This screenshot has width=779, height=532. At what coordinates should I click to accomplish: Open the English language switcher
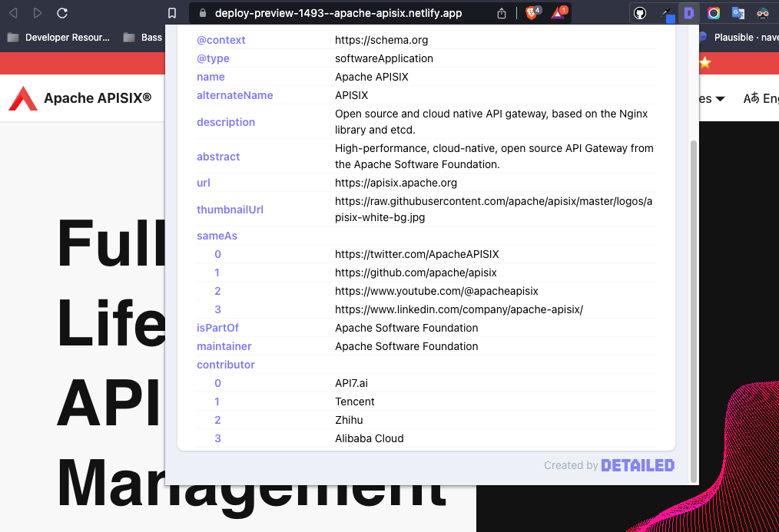pos(761,98)
